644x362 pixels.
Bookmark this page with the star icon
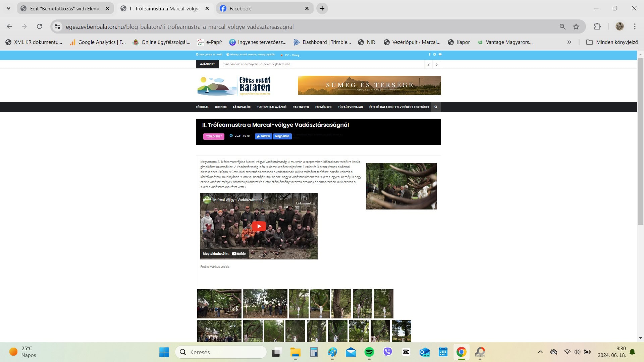point(576,26)
